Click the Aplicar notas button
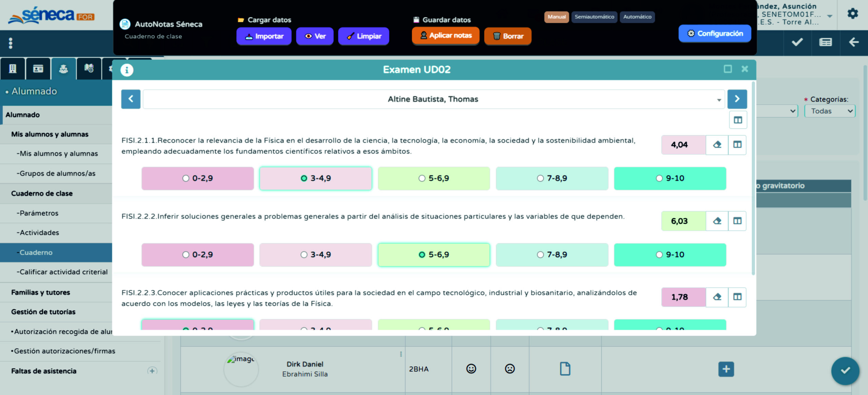The image size is (868, 395). coord(446,36)
